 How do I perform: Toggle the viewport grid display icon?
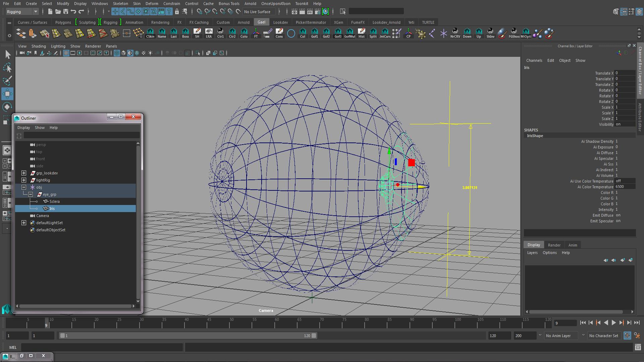(x=66, y=53)
